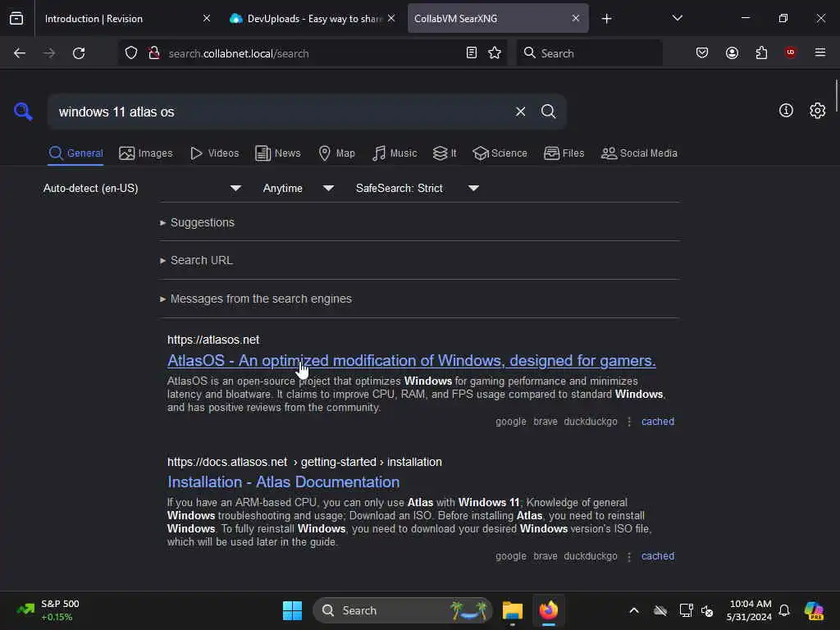Open the SearXNG about info icon
The image size is (840, 630).
click(x=786, y=111)
